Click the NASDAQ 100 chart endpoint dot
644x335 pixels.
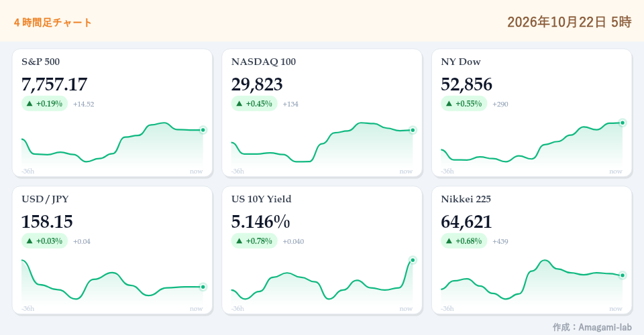click(x=413, y=130)
